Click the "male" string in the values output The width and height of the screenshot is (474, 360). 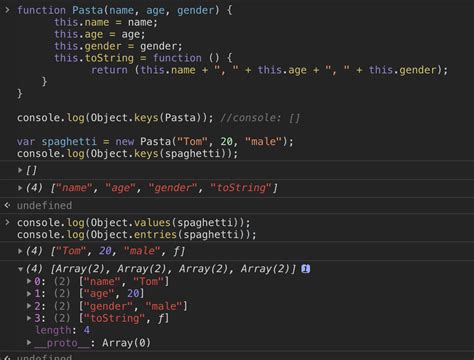click(x=142, y=251)
